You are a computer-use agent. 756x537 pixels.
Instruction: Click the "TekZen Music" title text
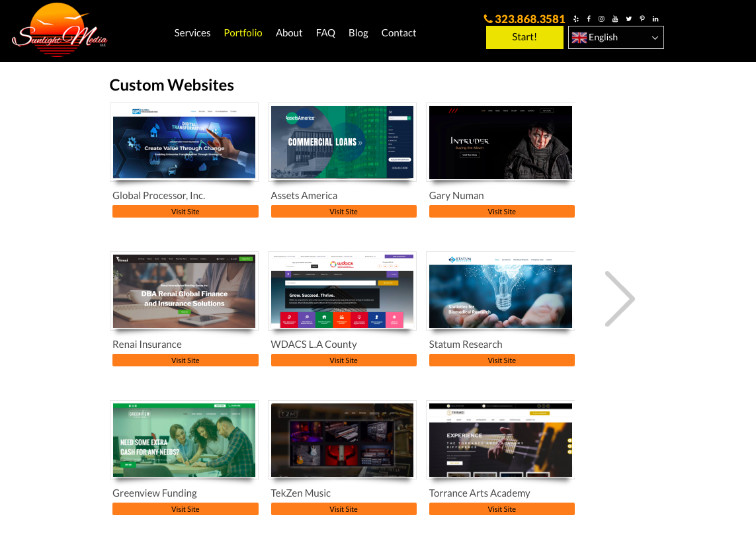pos(301,493)
